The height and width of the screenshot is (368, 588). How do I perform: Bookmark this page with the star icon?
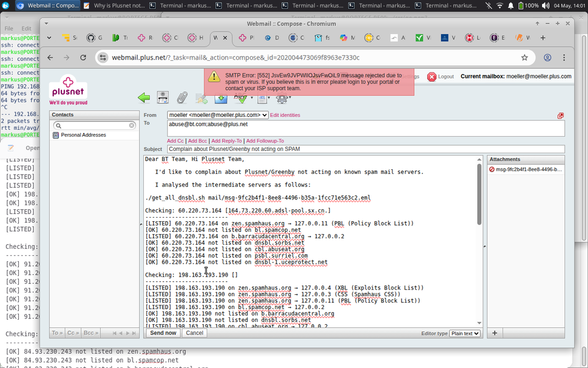(524, 57)
